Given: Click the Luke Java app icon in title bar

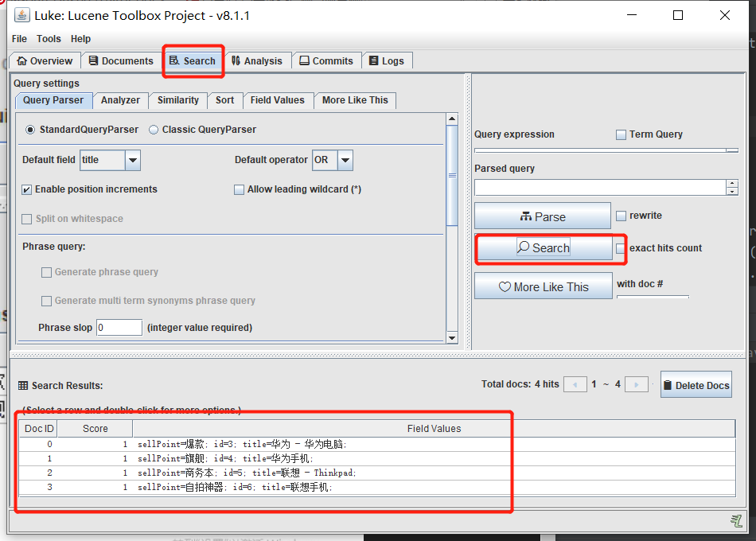Looking at the screenshot, I should tap(21, 15).
